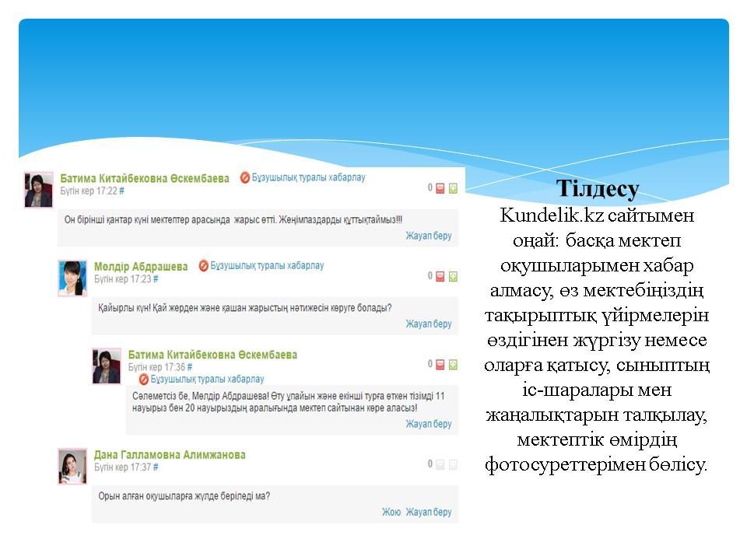Click the # permalink next to 17:23

pyautogui.click(x=156, y=279)
